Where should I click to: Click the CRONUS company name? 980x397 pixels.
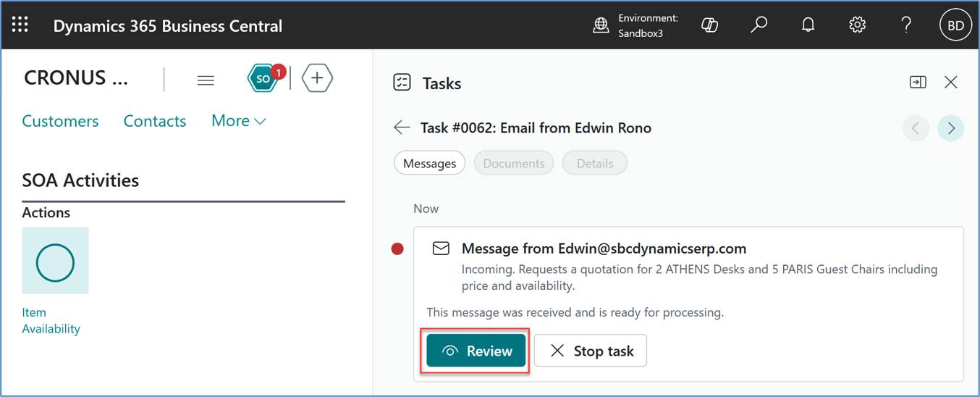coord(76,78)
